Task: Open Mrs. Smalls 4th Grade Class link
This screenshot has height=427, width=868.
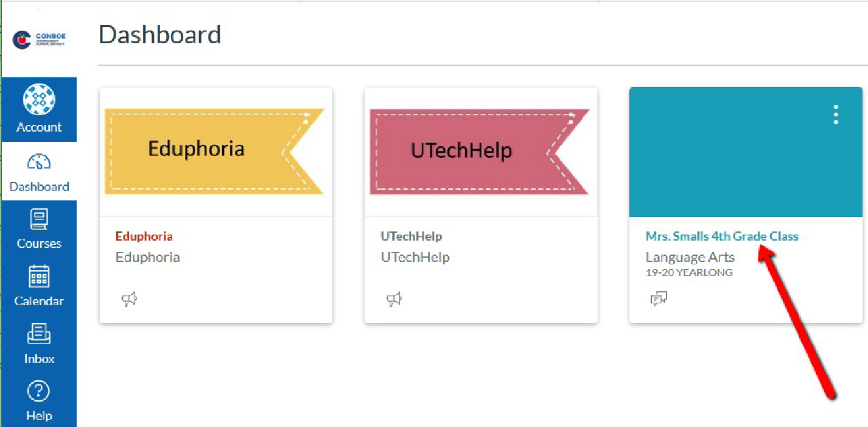Action: pyautogui.click(x=721, y=236)
